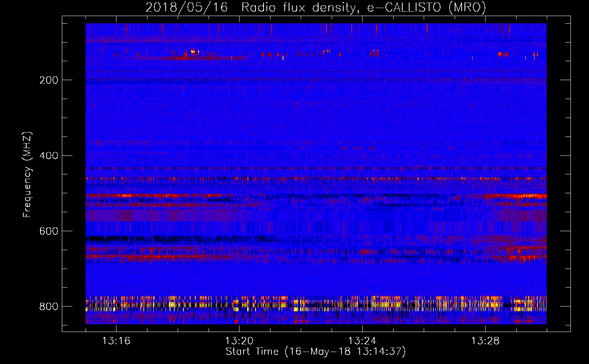Click the plot title "2018/05/16 Radio flux density, e-CALLISTO (MRO)"
This screenshot has width=589, height=364.
[316, 7]
